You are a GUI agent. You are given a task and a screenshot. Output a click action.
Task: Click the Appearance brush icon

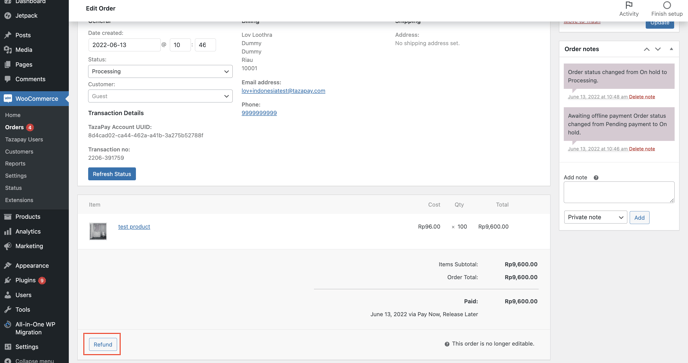coord(7,266)
